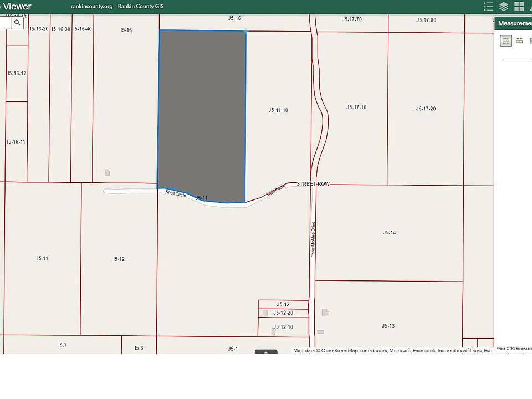Select the area measurement tool
The height and width of the screenshot is (399, 532).
[506, 40]
